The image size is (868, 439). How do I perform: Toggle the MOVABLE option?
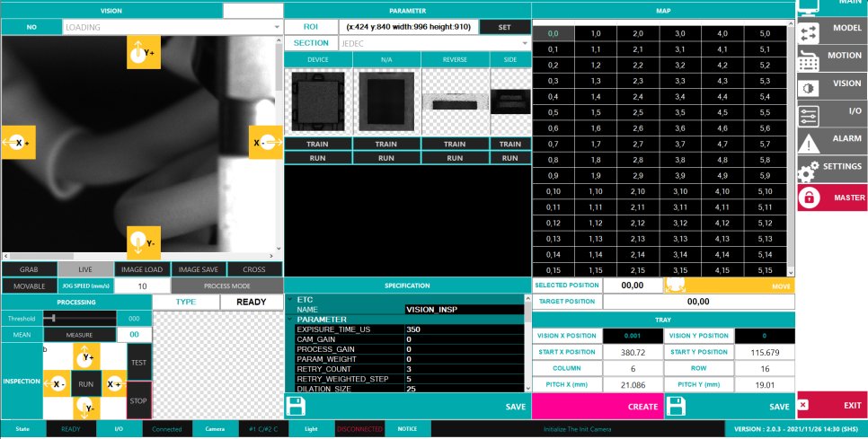pos(30,285)
